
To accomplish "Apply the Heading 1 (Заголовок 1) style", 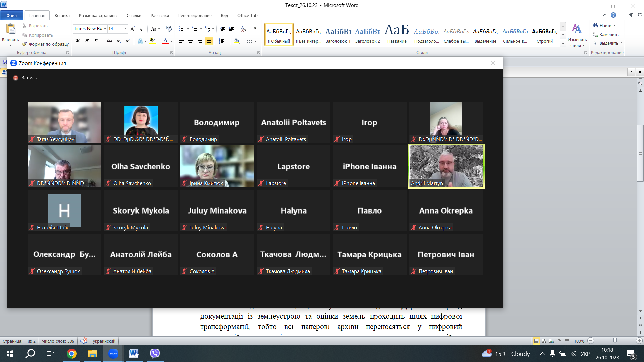I will [x=338, y=35].
